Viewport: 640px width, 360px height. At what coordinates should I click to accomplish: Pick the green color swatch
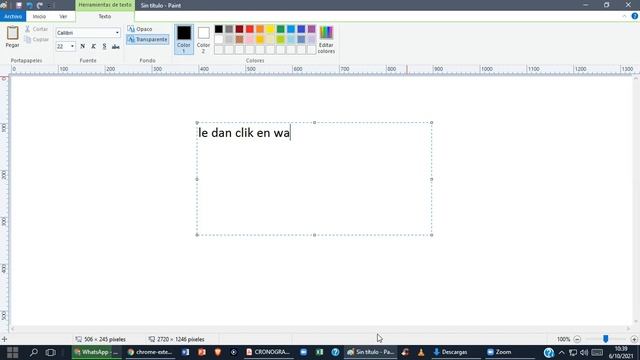click(280, 29)
